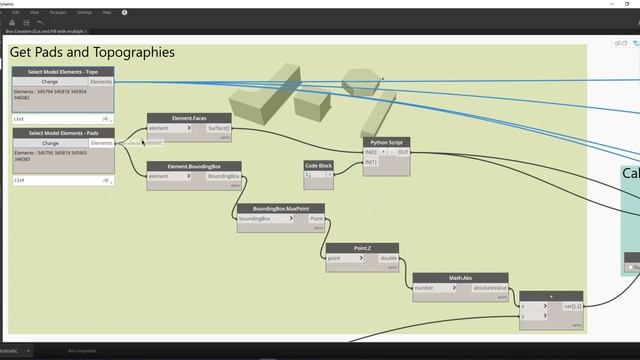Open the Packages menu
The image size is (640, 360).
58,13
